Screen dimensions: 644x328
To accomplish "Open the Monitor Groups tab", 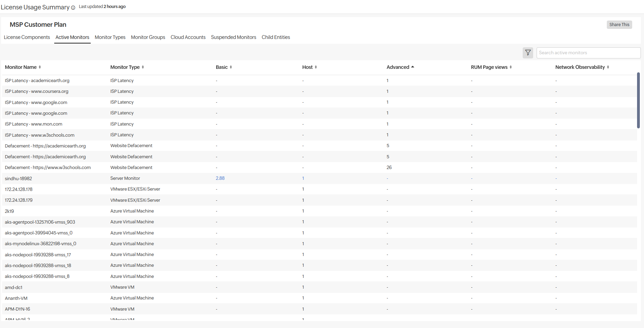I will click(x=148, y=37).
